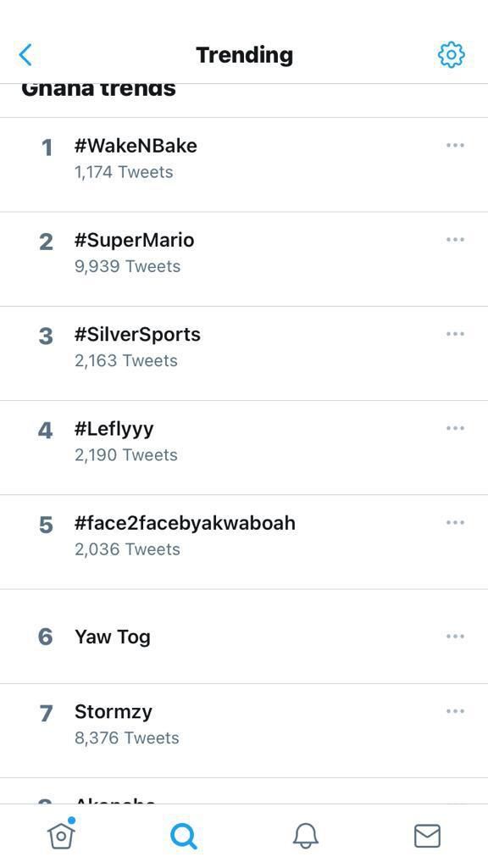Open the #face2facebyakwaboah trend

coord(244,542)
